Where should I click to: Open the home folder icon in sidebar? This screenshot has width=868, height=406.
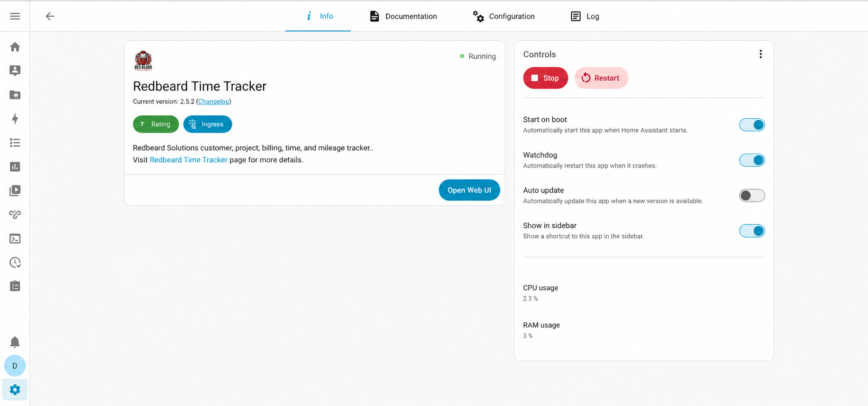click(15, 95)
